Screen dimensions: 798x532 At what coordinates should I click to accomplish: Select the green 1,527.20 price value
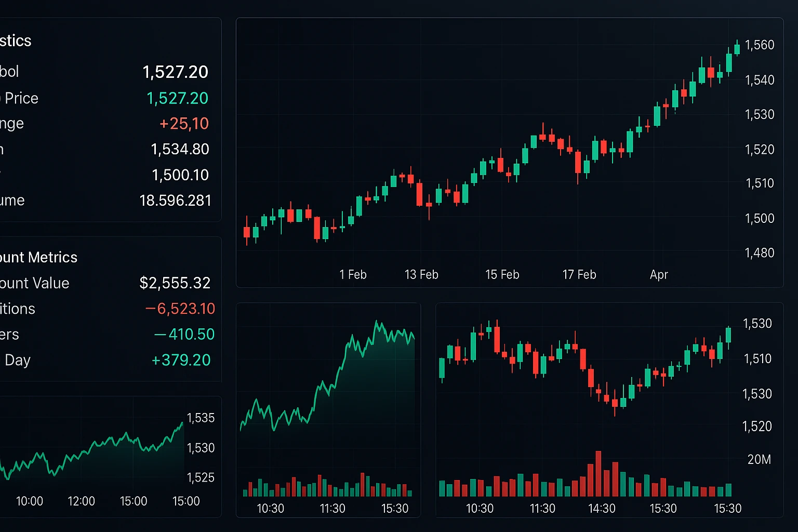(x=177, y=98)
